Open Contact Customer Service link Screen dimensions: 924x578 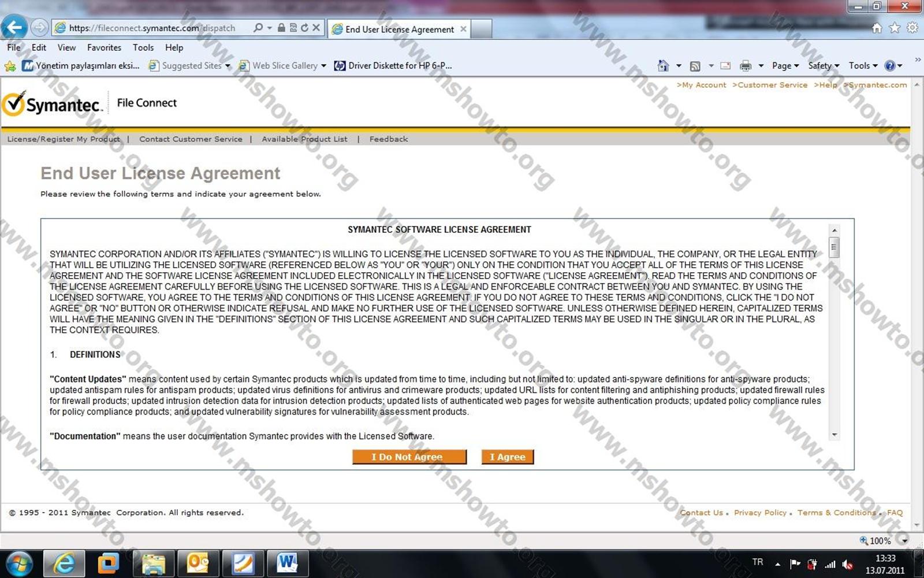pos(191,139)
